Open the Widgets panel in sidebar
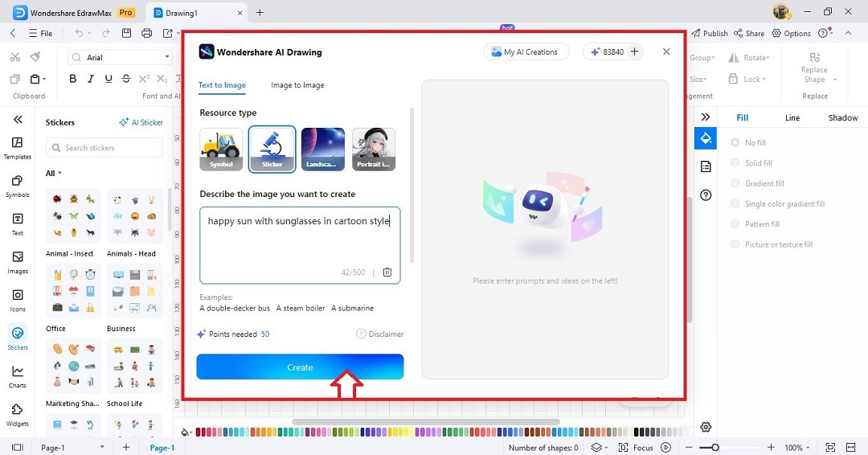The image size is (868, 455). pos(17,415)
